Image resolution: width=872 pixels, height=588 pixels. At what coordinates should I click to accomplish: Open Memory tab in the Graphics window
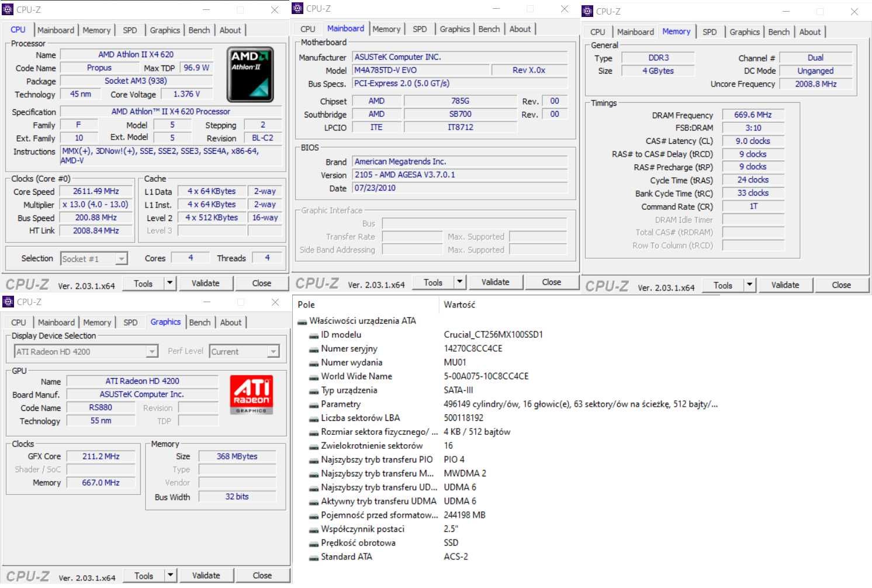pos(97,323)
